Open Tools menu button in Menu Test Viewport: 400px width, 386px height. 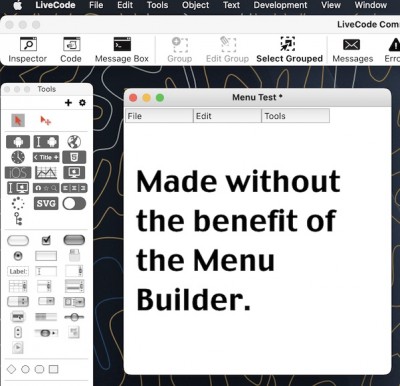[x=296, y=116]
